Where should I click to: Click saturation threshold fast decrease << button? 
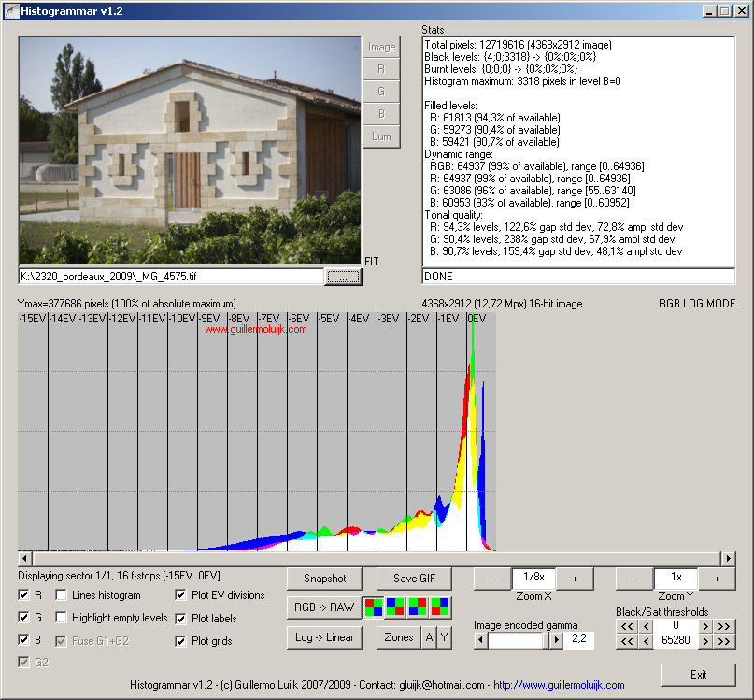point(627,641)
